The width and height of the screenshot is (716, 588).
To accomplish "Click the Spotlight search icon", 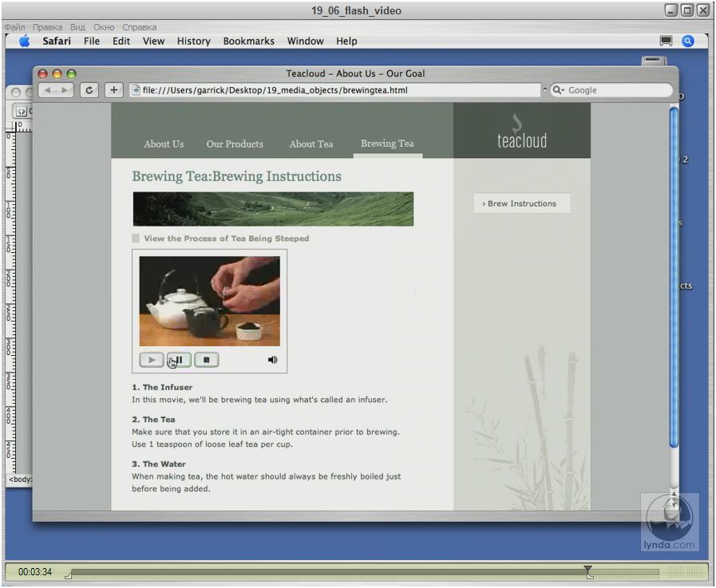I will (x=688, y=41).
